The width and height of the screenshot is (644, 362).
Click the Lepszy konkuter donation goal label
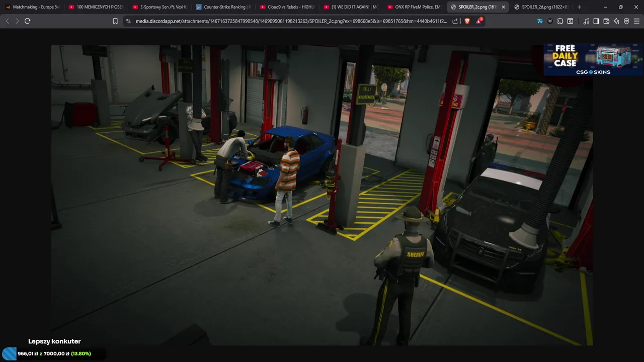tap(54, 341)
